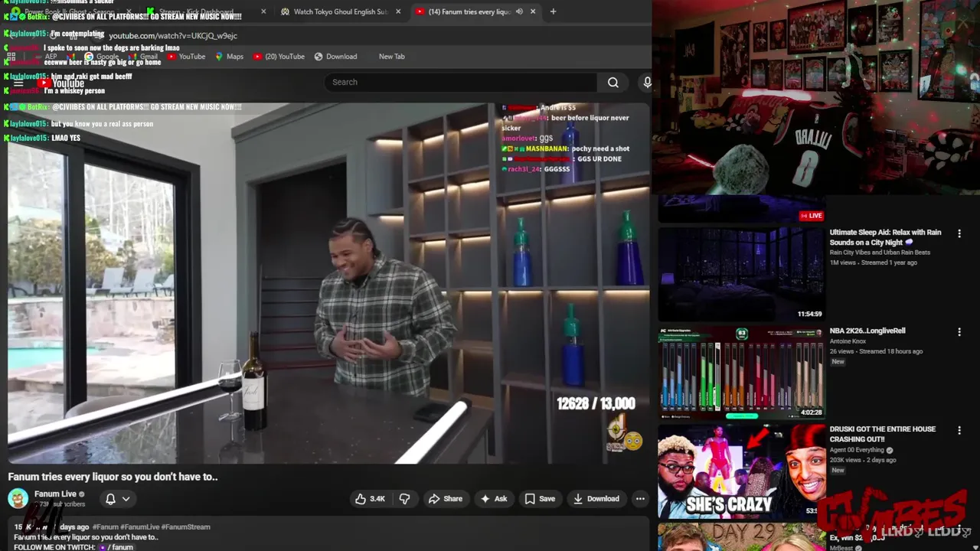
Task: Open the #FanumLive hashtag
Action: [x=140, y=527]
